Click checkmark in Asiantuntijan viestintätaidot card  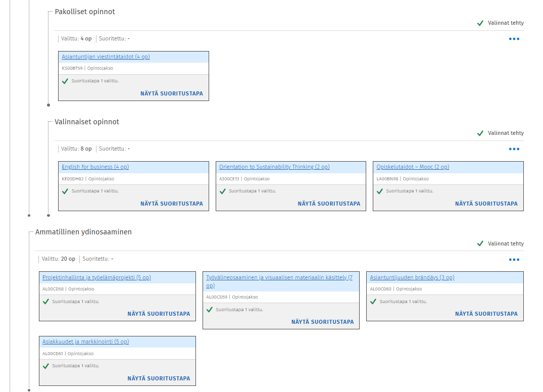(65, 81)
